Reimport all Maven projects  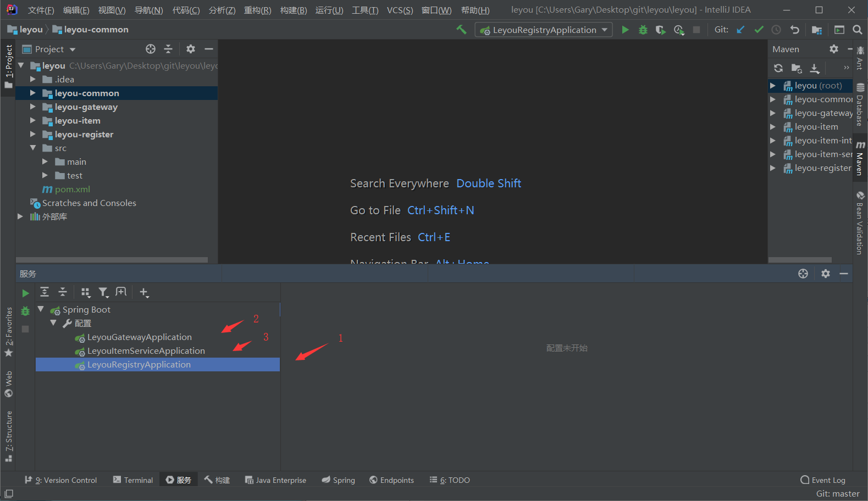click(778, 68)
